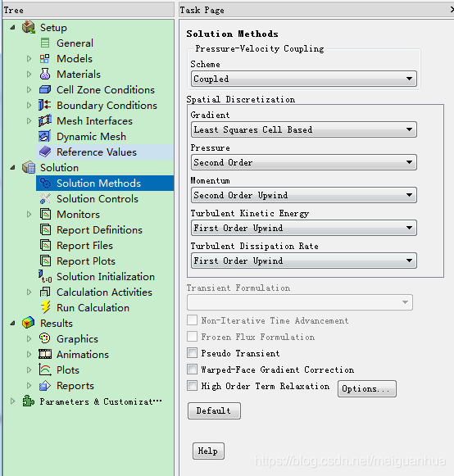This screenshot has width=454, height=476.
Task: Click the Parameters & Customization puzzle icon
Action: tap(29, 401)
